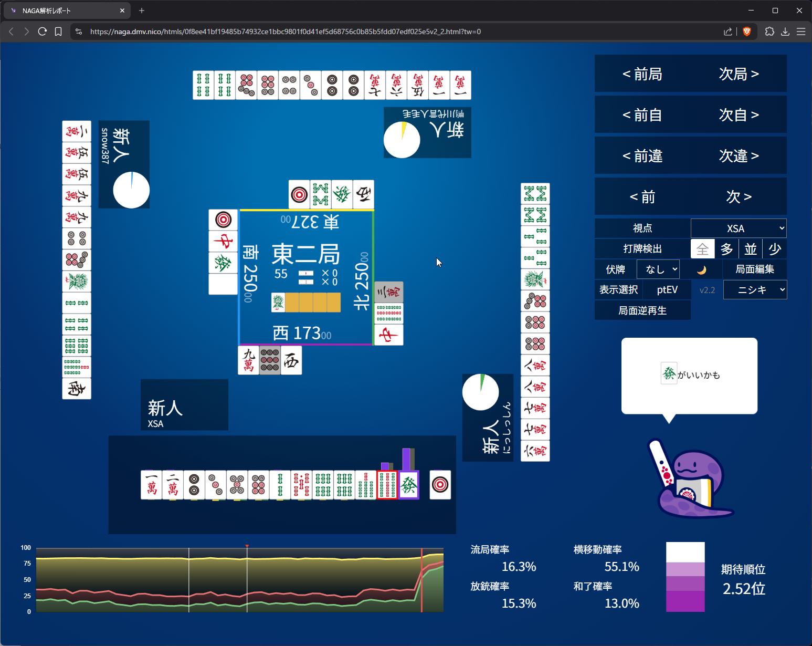Choose the 少 discard detection option

(775, 249)
